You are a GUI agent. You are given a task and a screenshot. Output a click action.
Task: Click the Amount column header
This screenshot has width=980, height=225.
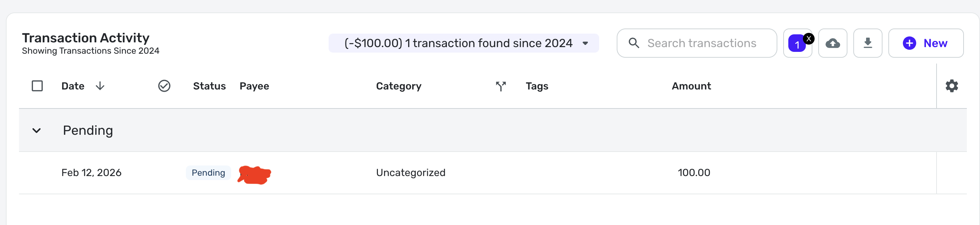coord(691,87)
